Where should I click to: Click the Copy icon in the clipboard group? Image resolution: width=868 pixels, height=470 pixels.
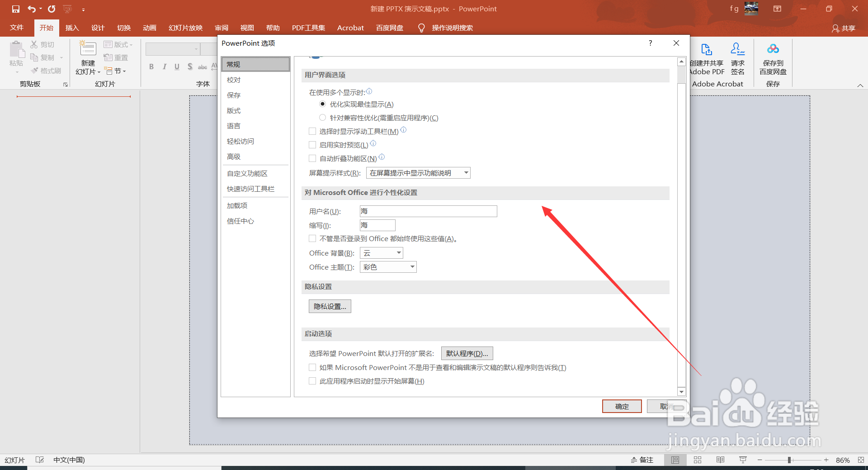pyautogui.click(x=34, y=57)
